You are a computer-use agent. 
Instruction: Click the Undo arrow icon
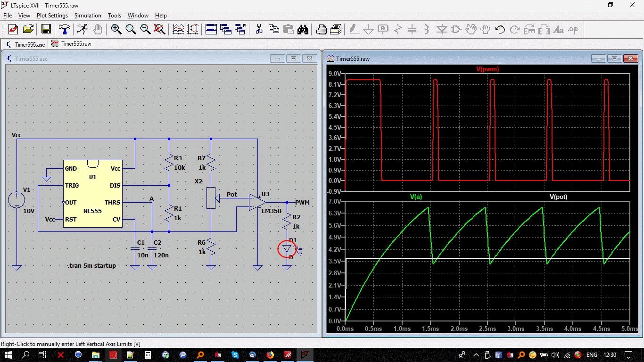pyautogui.click(x=500, y=29)
